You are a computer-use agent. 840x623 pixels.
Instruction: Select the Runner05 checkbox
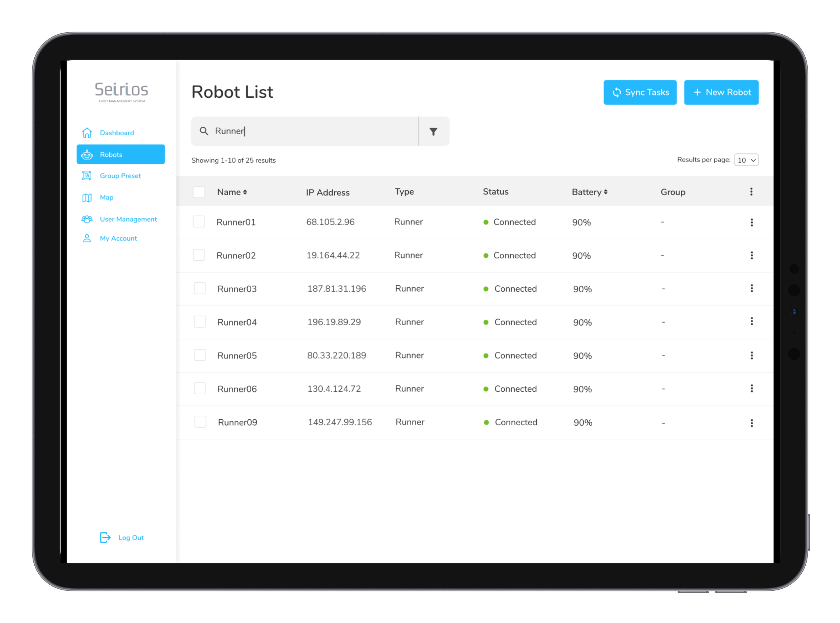[199, 355]
